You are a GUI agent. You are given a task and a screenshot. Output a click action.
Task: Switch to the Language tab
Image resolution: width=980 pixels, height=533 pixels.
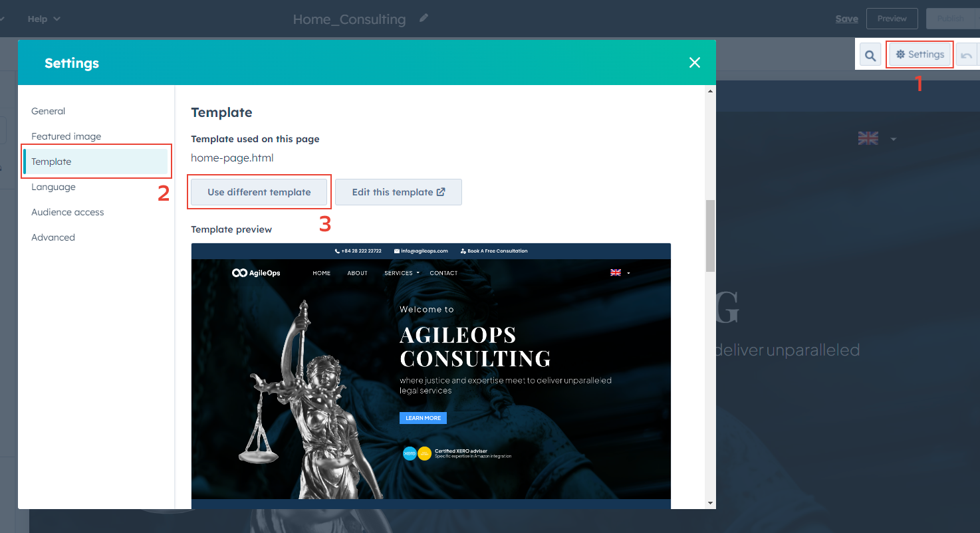tap(53, 187)
